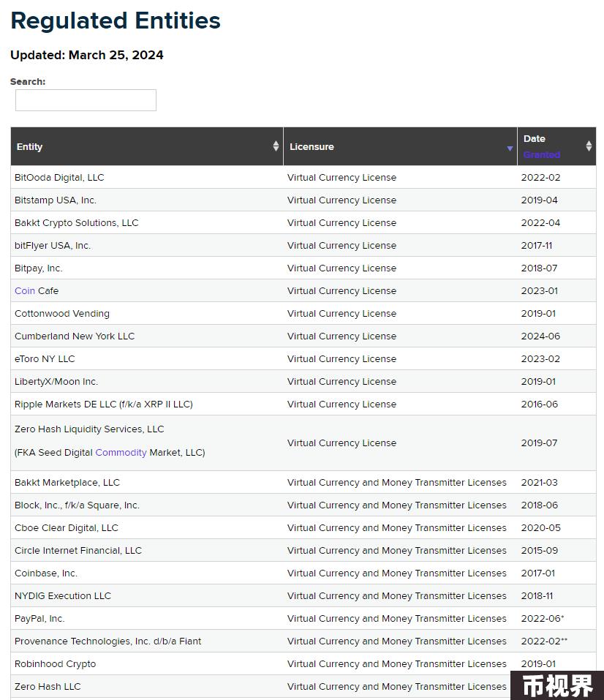Select the Provenance Technologies d/b/a Fiant entry
Image resolution: width=604 pixels, height=700 pixels.
(x=108, y=641)
